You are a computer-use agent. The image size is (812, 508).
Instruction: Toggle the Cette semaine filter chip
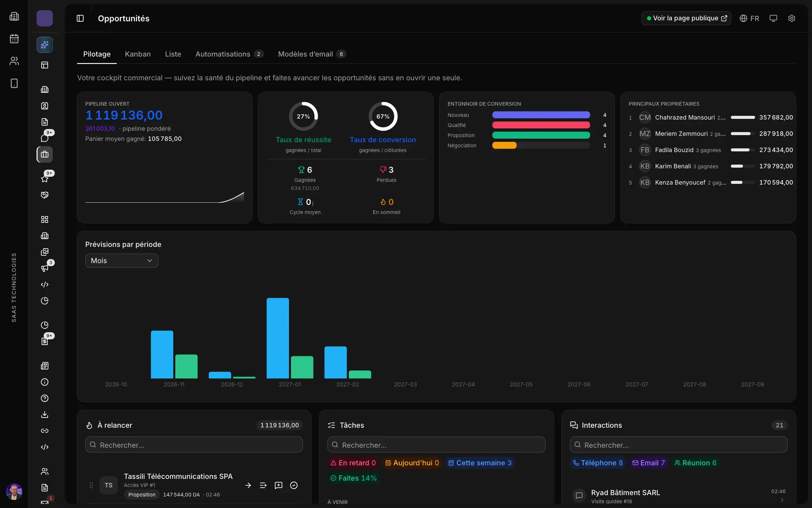[480, 463]
